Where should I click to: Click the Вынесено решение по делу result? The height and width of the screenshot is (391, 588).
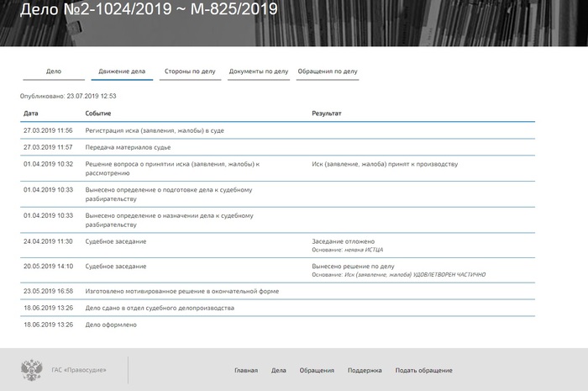(x=353, y=266)
